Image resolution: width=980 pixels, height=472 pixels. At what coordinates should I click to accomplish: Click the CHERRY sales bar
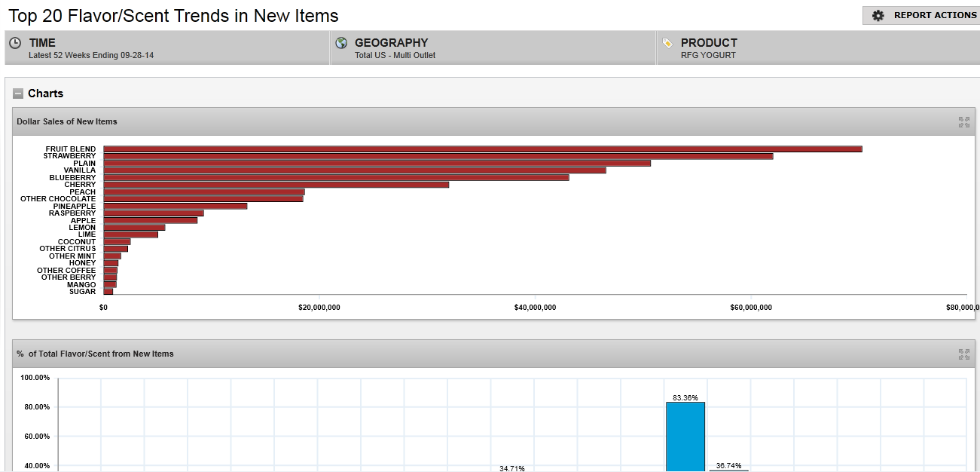(276, 185)
